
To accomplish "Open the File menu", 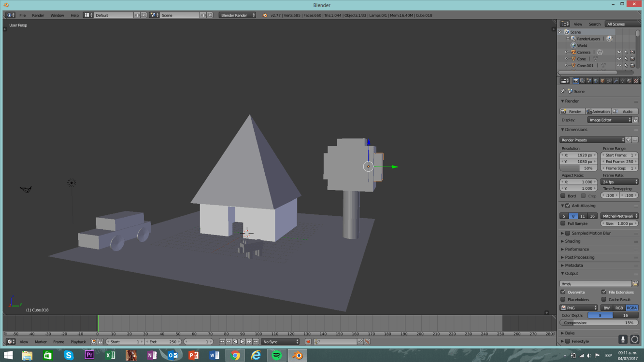I will click(22, 15).
